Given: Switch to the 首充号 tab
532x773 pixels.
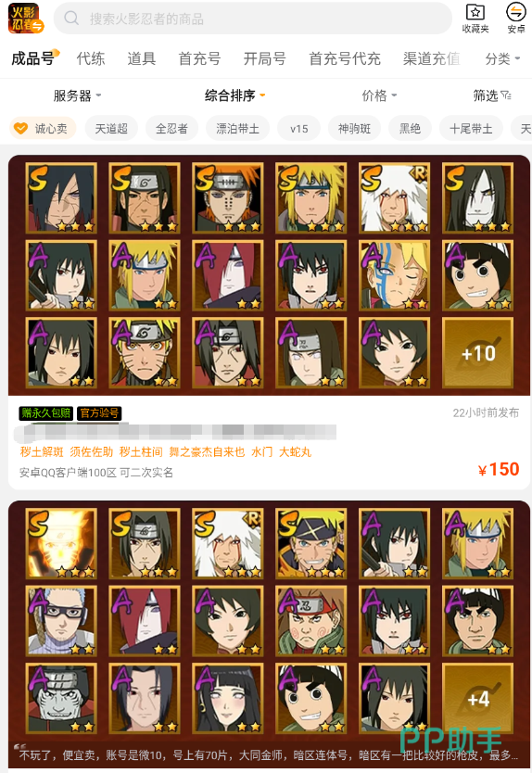Looking at the screenshot, I should [x=199, y=58].
